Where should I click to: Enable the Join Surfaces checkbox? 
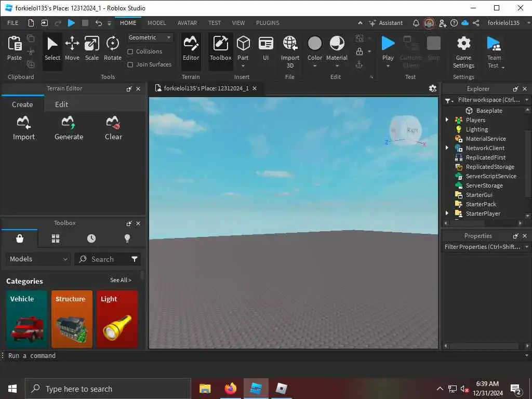(130, 64)
